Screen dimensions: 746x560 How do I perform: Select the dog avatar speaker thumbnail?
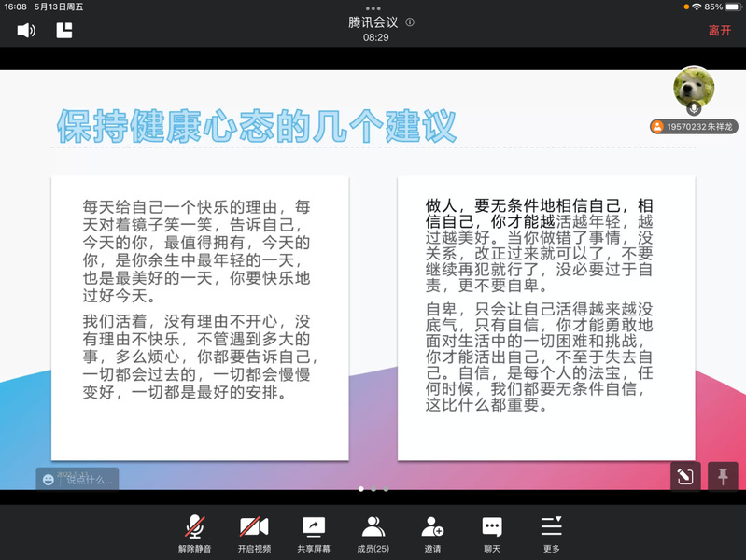click(x=694, y=87)
